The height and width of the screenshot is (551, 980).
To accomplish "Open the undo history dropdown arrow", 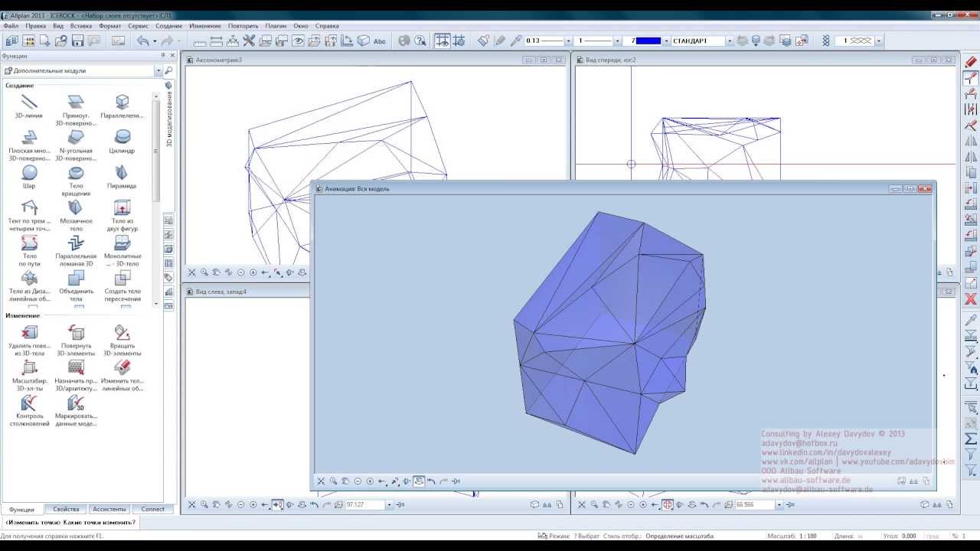I will click(154, 41).
